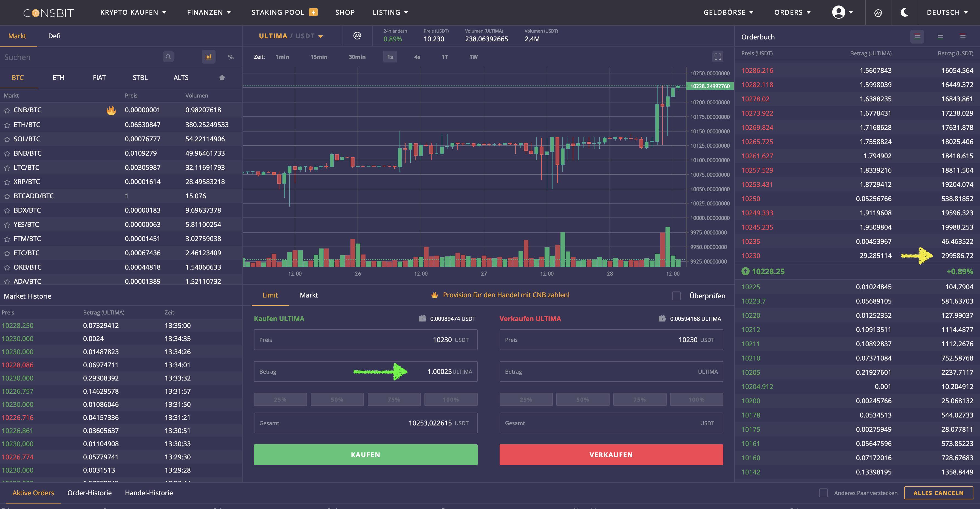
Task: Open Shop page
Action: (x=345, y=13)
